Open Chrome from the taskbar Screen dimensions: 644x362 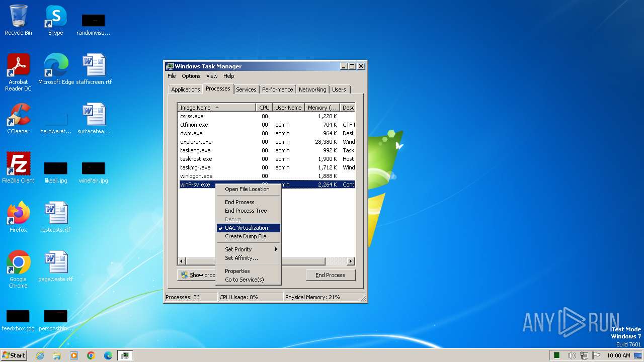91,355
